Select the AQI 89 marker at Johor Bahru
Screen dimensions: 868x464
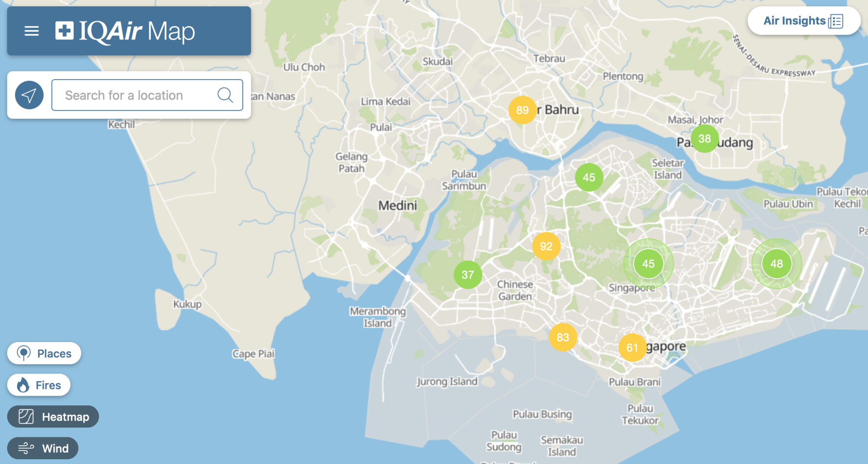pos(522,110)
